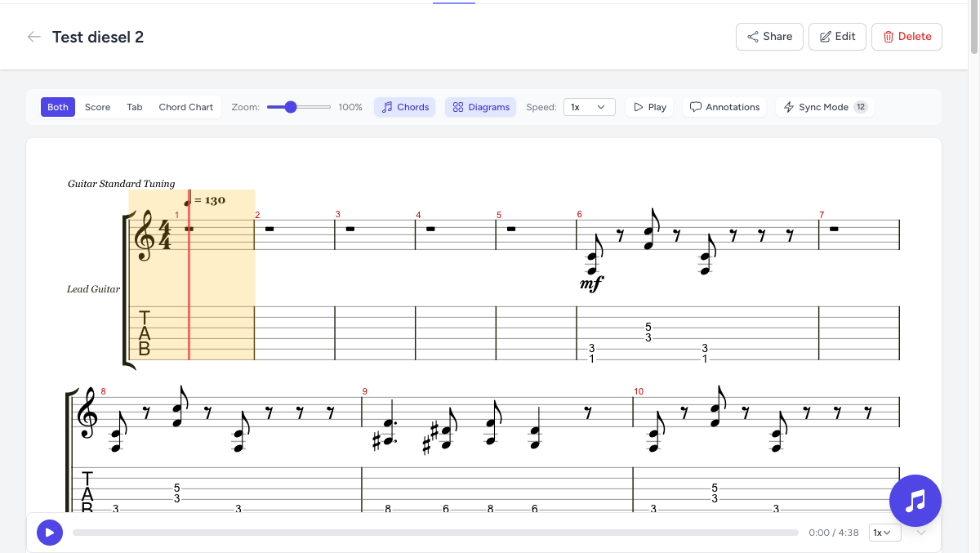Image resolution: width=980 pixels, height=553 pixels.
Task: Click the Delete trash icon
Action: coord(890,36)
